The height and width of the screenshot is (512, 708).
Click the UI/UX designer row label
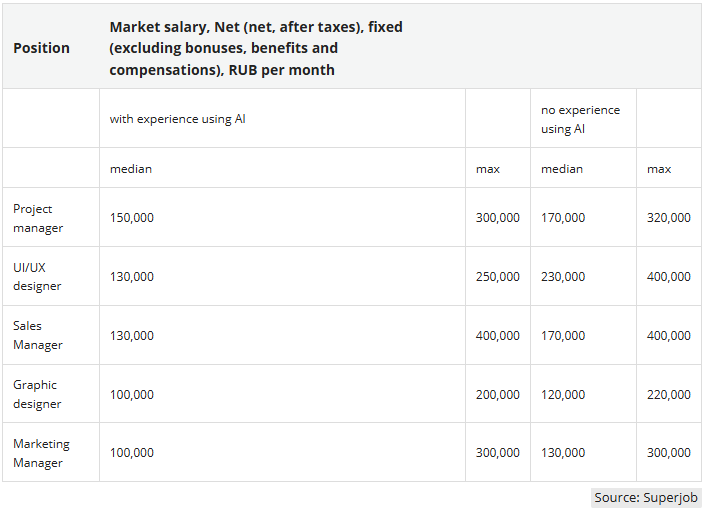[37, 276]
